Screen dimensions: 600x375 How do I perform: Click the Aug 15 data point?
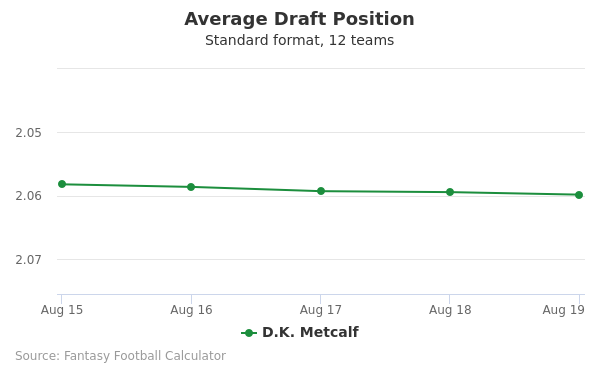point(62,184)
